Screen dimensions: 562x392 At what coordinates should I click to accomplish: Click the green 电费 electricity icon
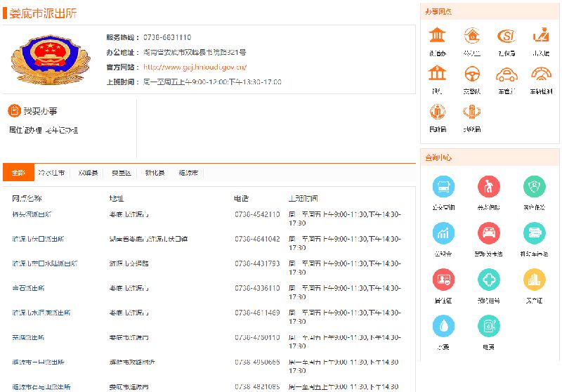(489, 326)
